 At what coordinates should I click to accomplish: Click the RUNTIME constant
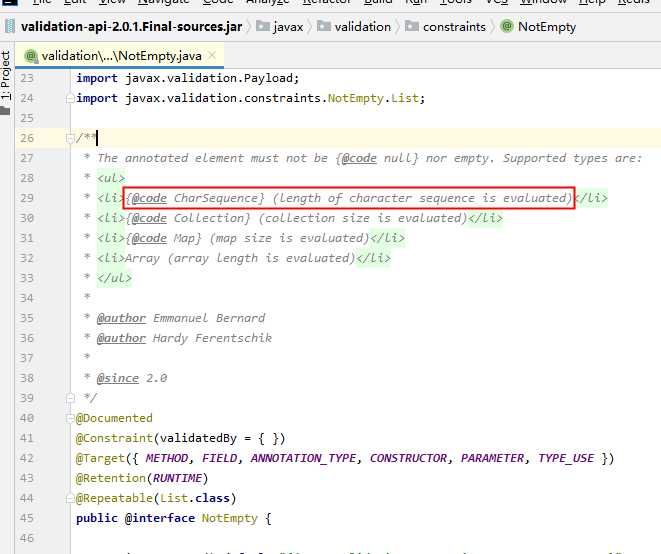[x=177, y=478]
